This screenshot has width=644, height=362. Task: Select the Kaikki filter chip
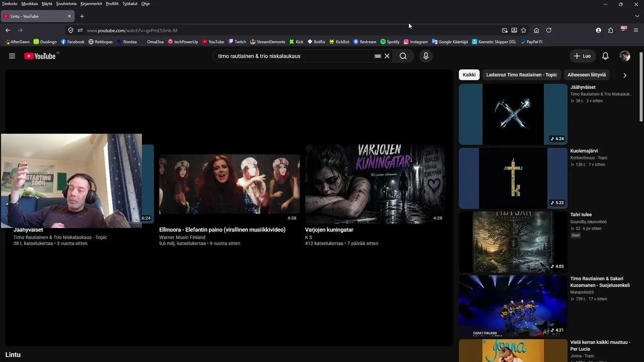tap(469, 75)
